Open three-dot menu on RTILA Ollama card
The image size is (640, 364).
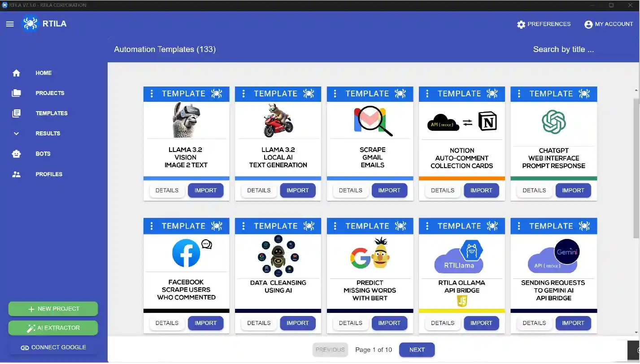coord(427,226)
